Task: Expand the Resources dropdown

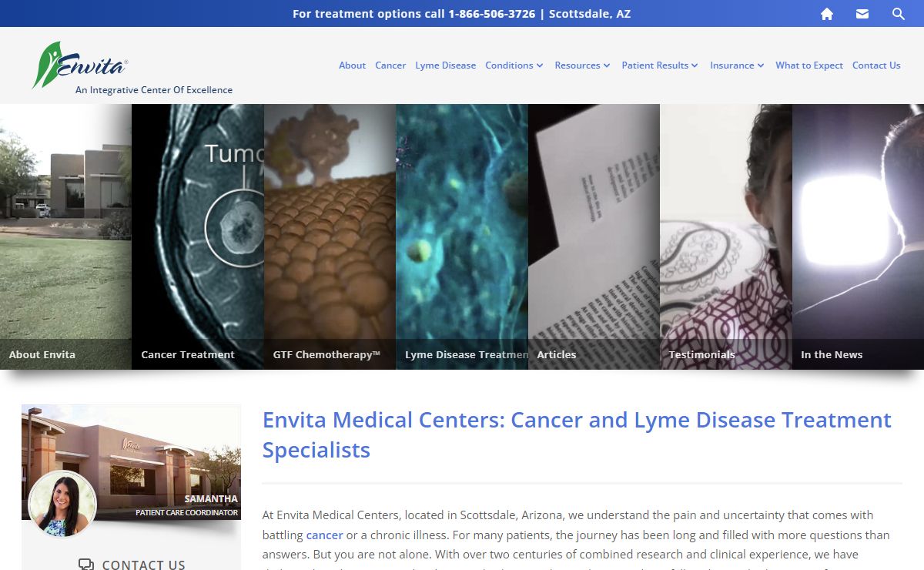Action: coord(583,65)
